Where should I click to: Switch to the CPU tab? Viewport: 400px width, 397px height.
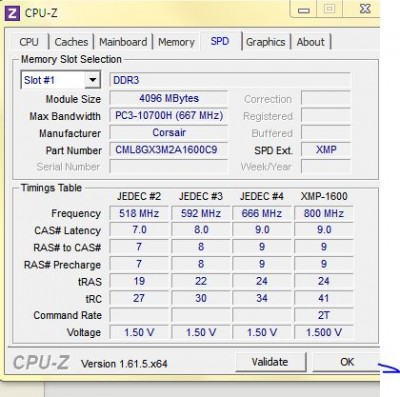pos(29,42)
